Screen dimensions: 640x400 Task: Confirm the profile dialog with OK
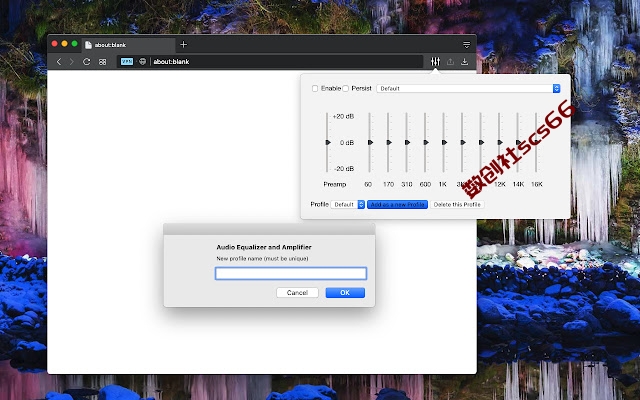click(x=345, y=293)
